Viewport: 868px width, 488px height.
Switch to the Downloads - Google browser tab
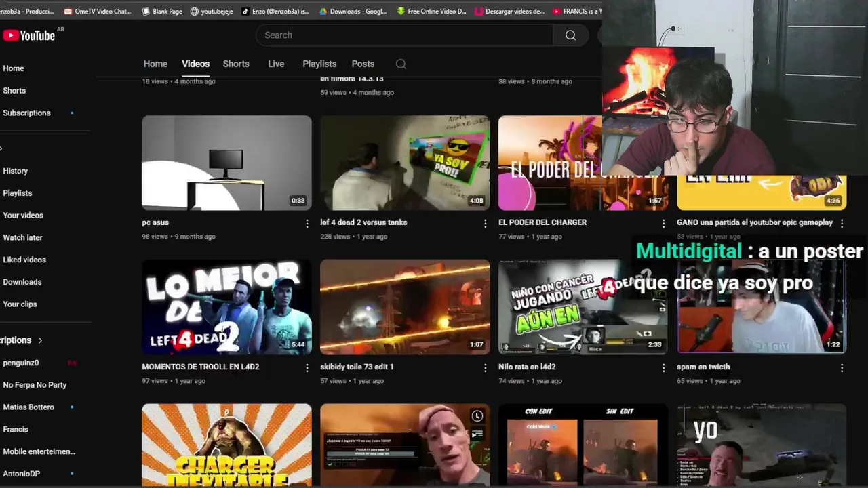[x=353, y=11]
